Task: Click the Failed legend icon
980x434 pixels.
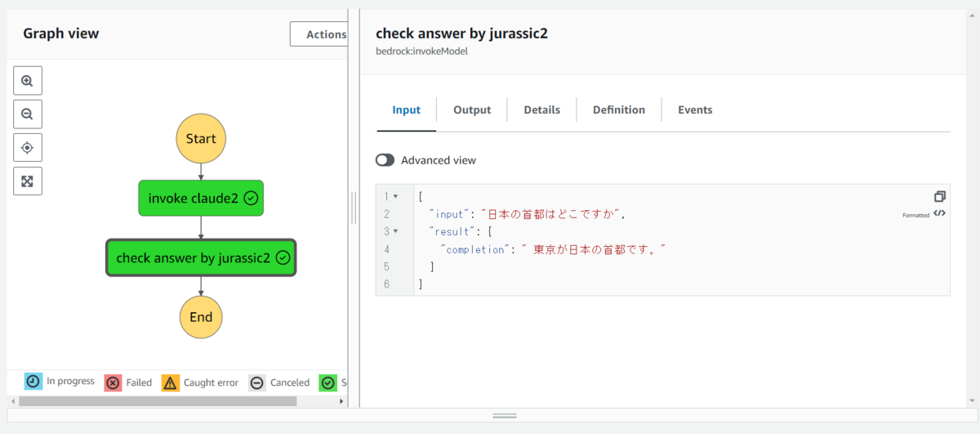Action: [113, 383]
